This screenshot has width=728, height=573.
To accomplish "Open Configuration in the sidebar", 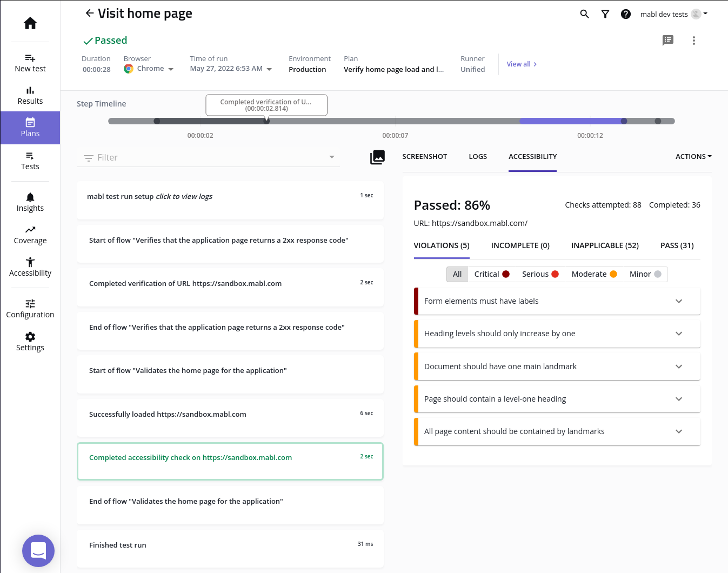I will point(30,309).
